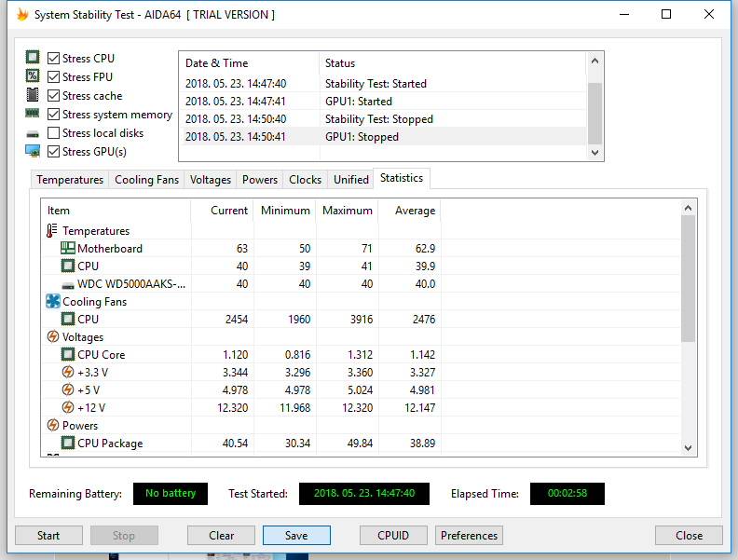This screenshot has height=560, width=738.
Task: Click the Clear button
Action: pos(221,536)
